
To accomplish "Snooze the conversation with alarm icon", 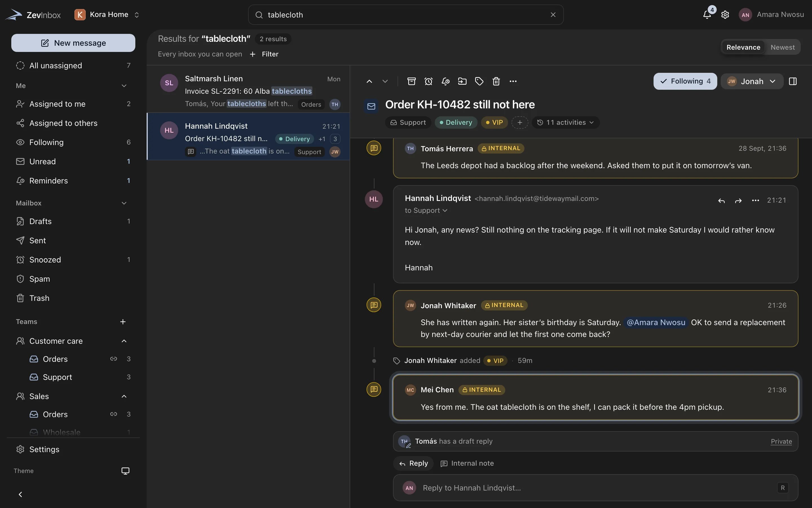I will click(429, 81).
